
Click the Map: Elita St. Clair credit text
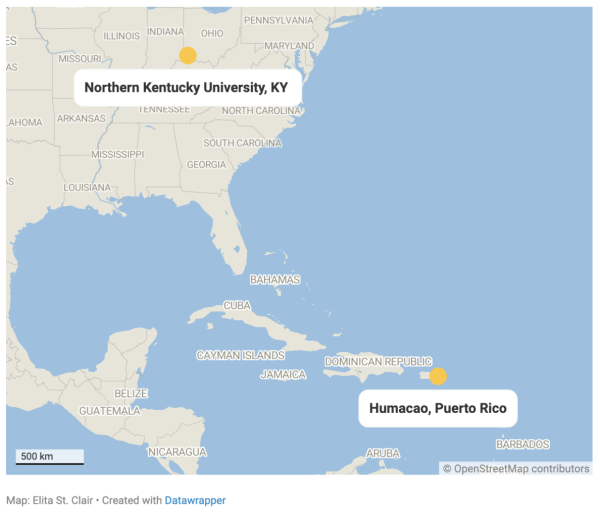(49, 500)
